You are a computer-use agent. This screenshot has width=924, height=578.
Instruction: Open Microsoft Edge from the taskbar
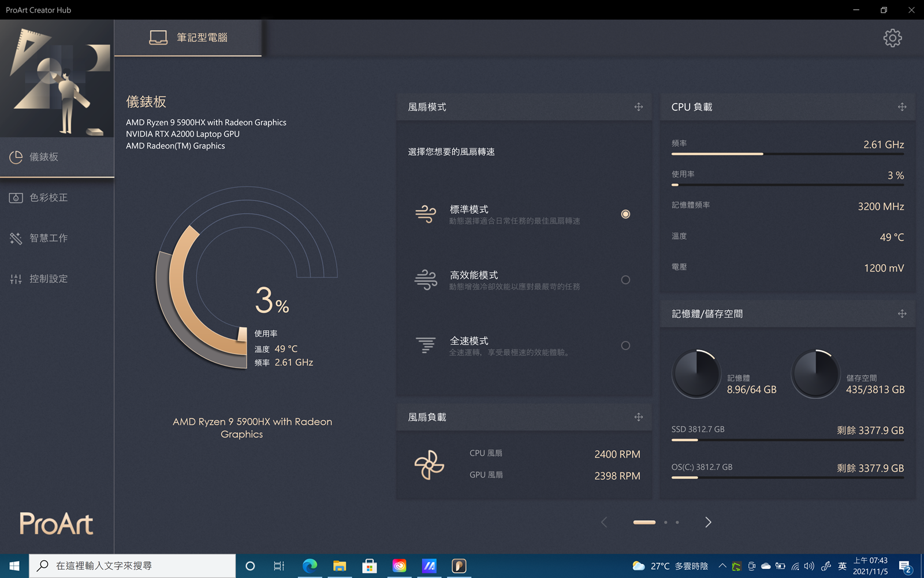(310, 566)
